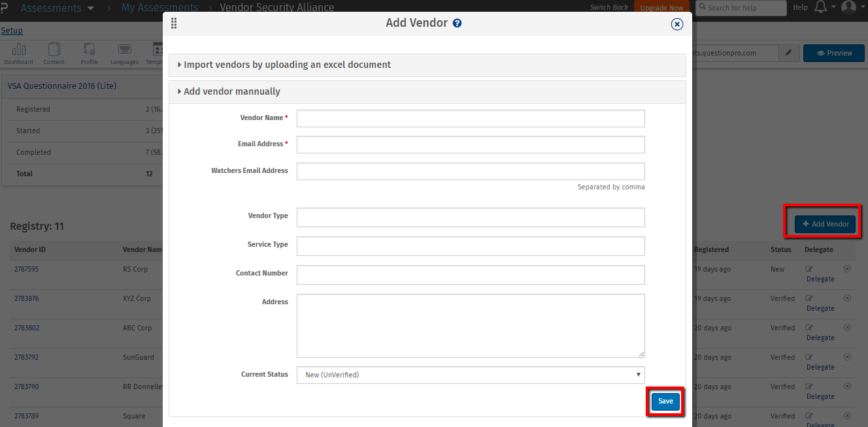
Task: Click inside the Vendor Name field
Action: [x=470, y=118]
